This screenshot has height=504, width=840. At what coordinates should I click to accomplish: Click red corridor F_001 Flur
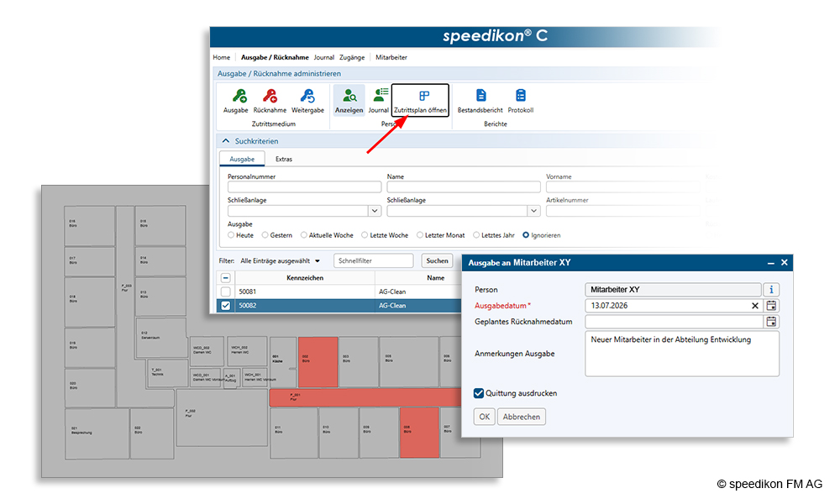click(x=365, y=397)
